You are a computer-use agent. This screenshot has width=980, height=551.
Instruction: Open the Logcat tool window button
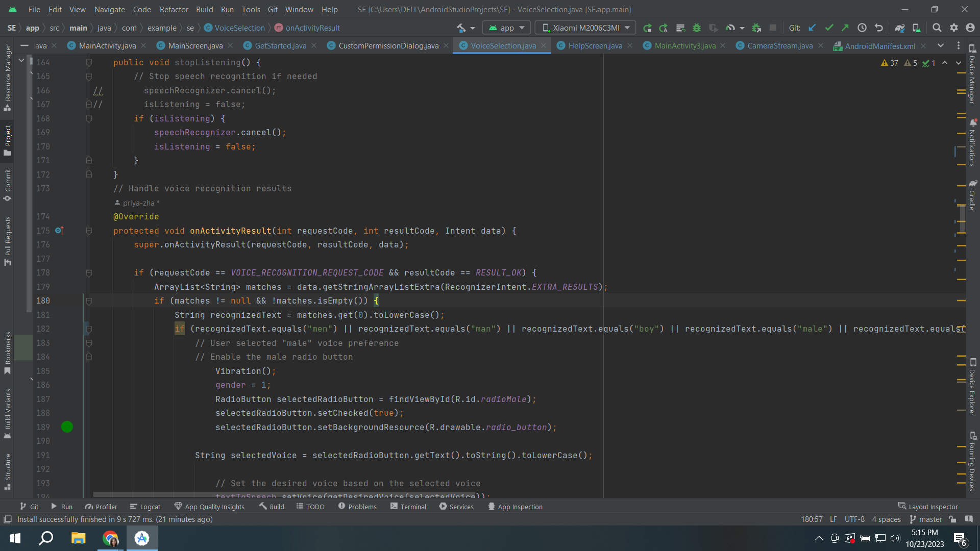[145, 507]
